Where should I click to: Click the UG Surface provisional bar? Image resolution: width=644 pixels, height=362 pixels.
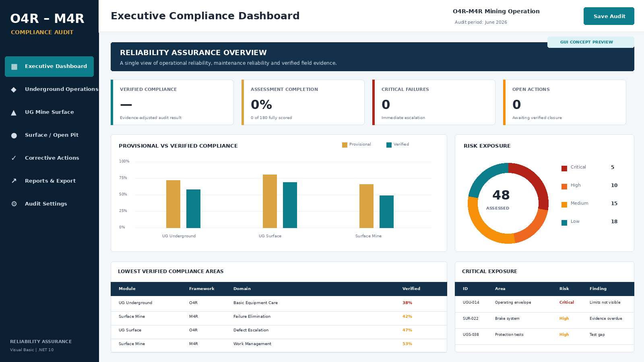[270, 201]
